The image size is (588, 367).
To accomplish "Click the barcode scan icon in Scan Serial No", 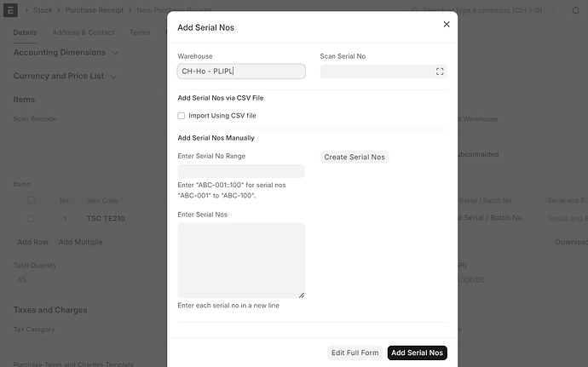I will click(x=440, y=72).
